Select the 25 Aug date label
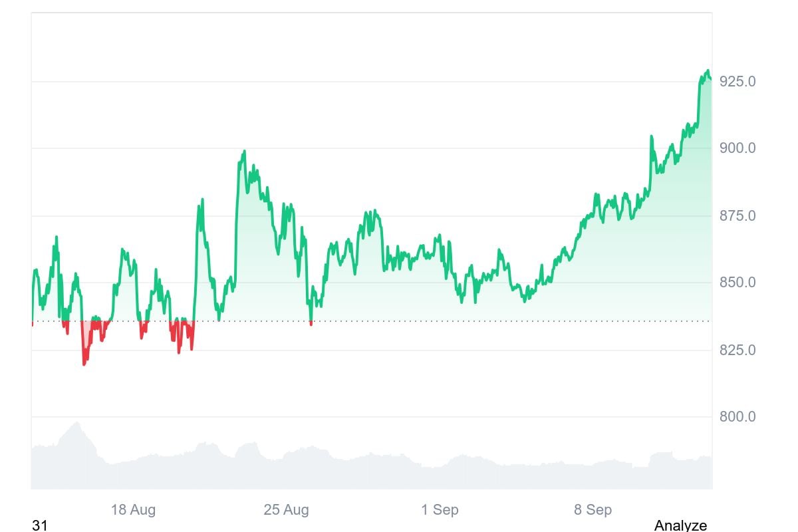This screenshot has width=798, height=532. 286,510
